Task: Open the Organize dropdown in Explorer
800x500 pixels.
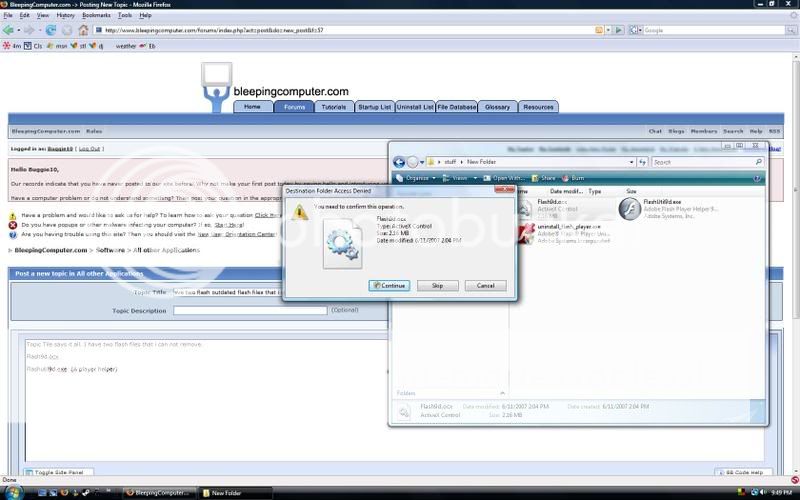Action: click(x=416, y=178)
